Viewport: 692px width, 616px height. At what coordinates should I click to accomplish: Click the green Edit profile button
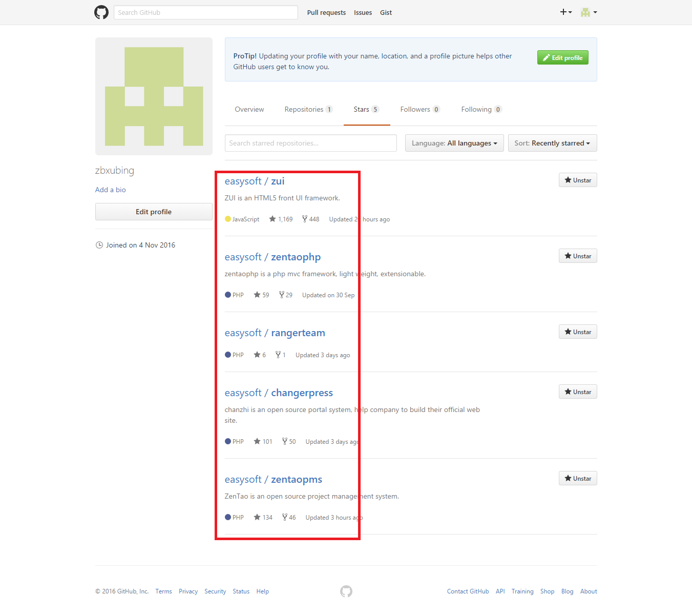pos(562,57)
